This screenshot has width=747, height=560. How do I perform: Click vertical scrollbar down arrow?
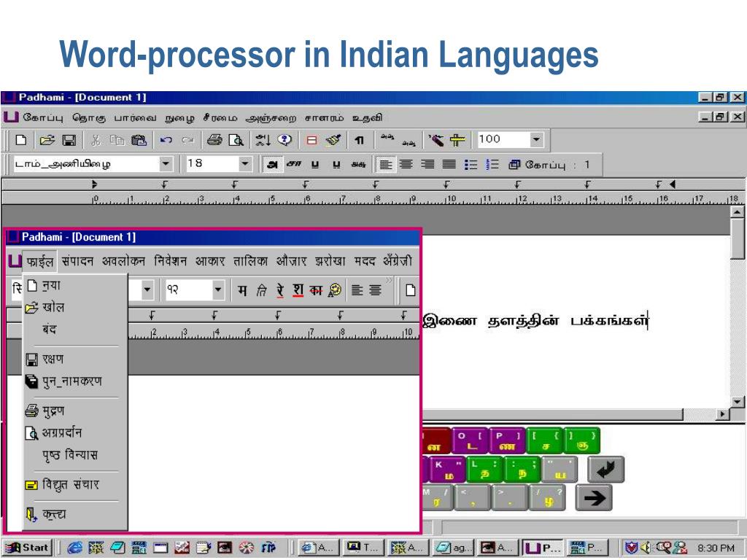click(x=738, y=402)
